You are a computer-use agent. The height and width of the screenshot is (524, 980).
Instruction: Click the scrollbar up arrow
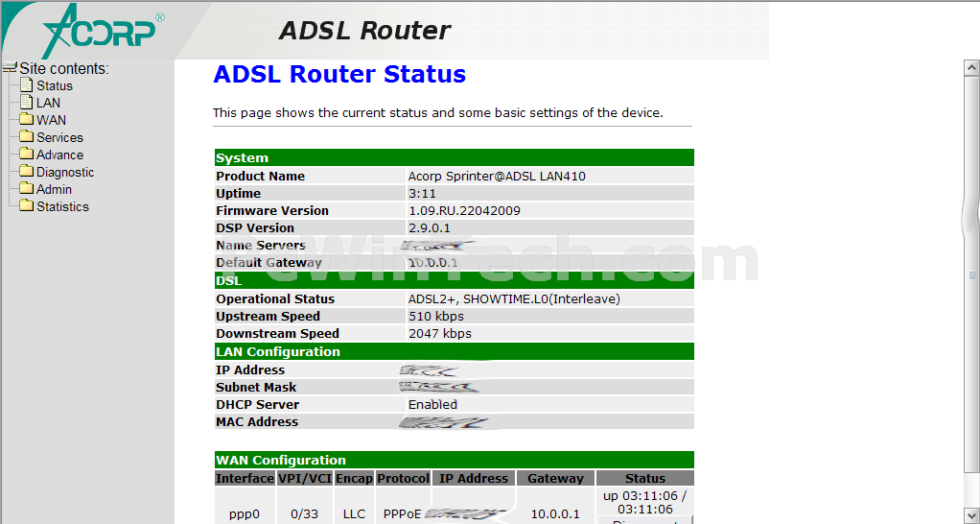pyautogui.click(x=971, y=67)
